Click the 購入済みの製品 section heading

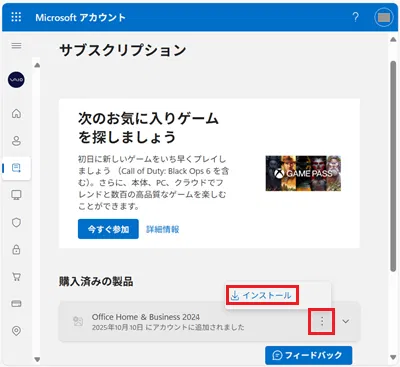coord(96,282)
